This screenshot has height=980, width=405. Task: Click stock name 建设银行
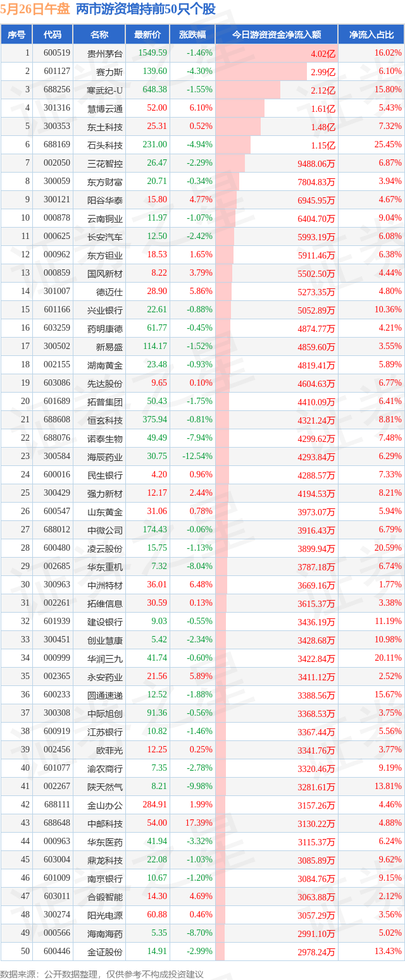tap(105, 622)
